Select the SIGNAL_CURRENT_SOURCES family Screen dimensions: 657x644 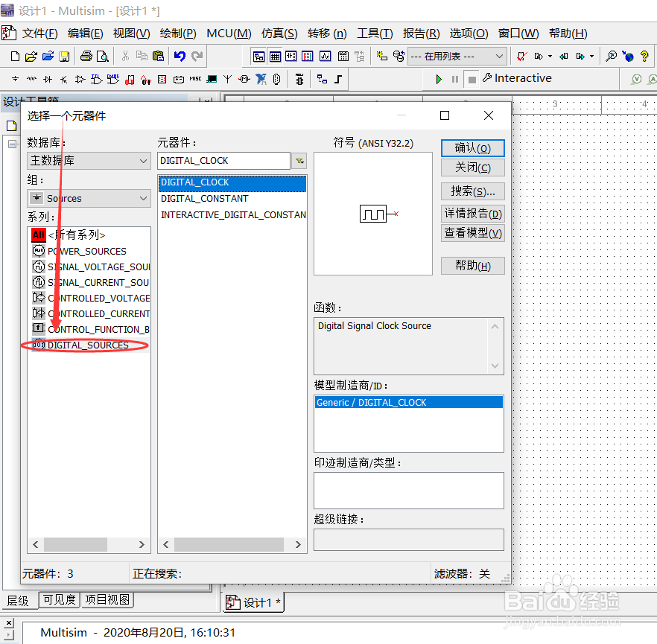point(89,283)
